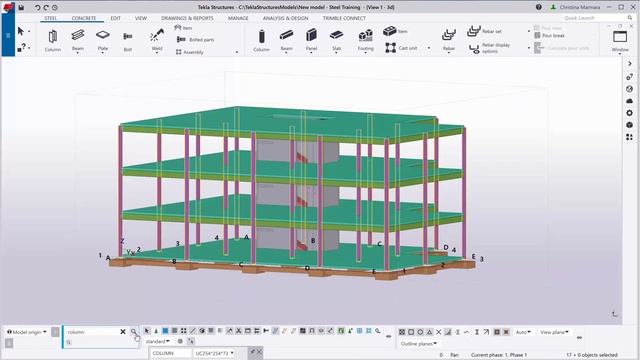Undo the last action
The width and height of the screenshot is (640, 360).
[x=37, y=7]
